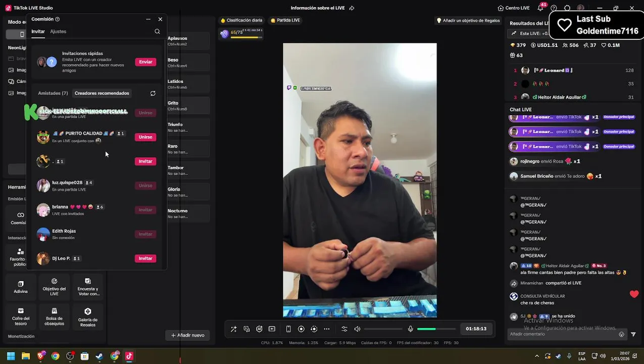This screenshot has height=364, width=644.
Task: Open the settings gear in title bar
Action: (567, 8)
